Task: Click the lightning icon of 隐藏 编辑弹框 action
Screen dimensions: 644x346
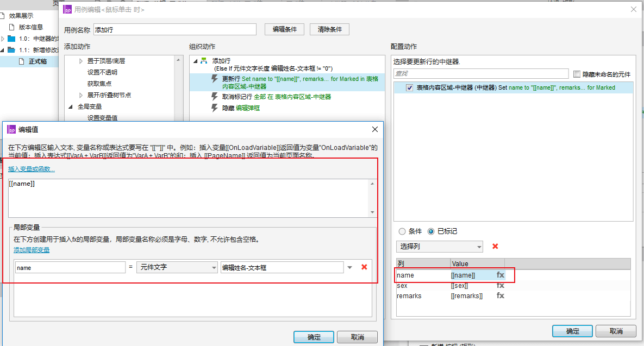Action: [214, 108]
